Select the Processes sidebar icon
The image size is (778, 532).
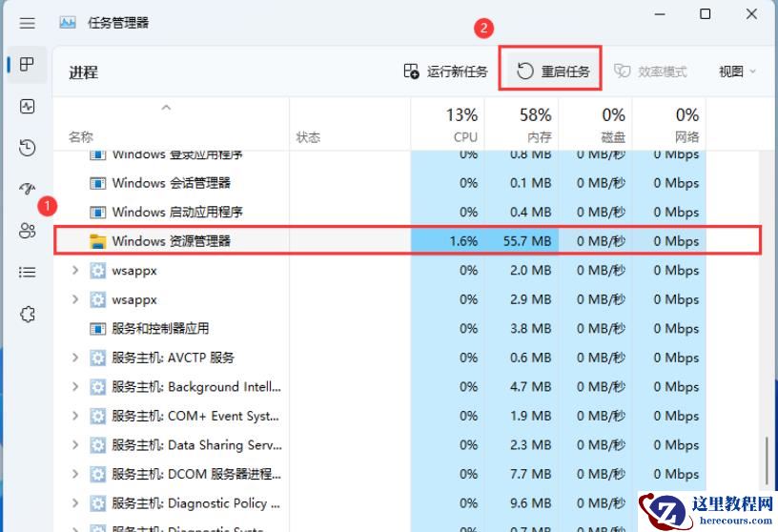point(28,64)
